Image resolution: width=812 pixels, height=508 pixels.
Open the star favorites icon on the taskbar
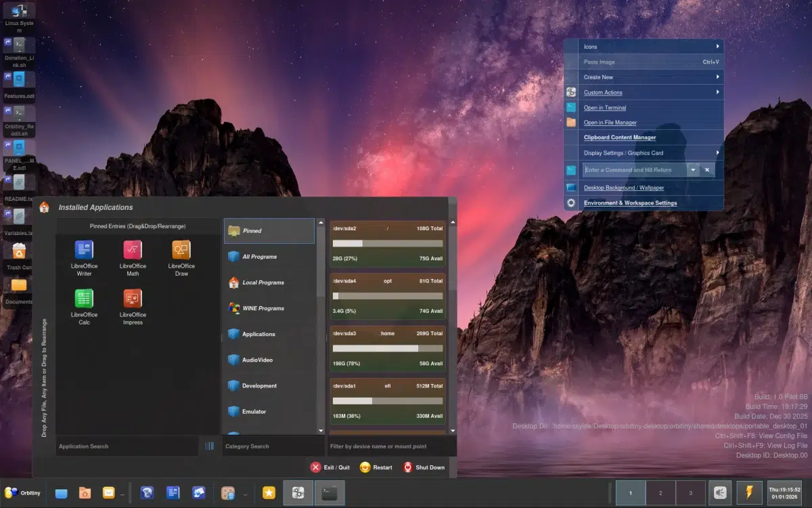(269, 493)
